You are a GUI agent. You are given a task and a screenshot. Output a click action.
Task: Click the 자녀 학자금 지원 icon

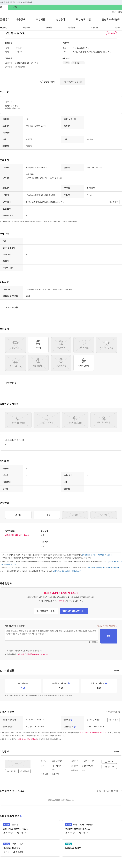pos(106,345)
